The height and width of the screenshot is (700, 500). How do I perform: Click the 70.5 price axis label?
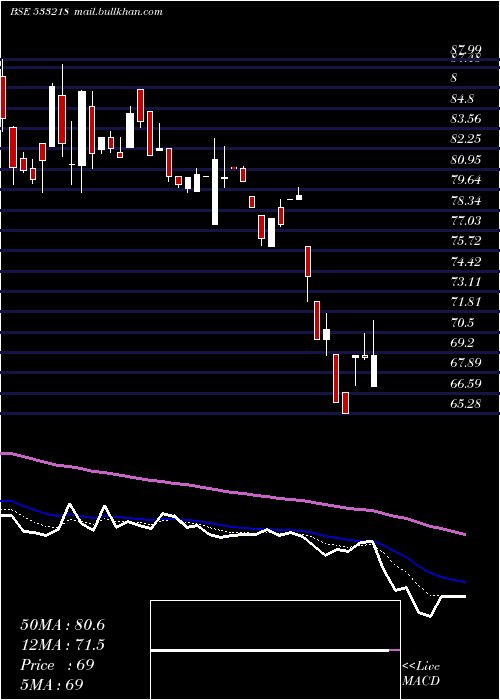tap(462, 323)
